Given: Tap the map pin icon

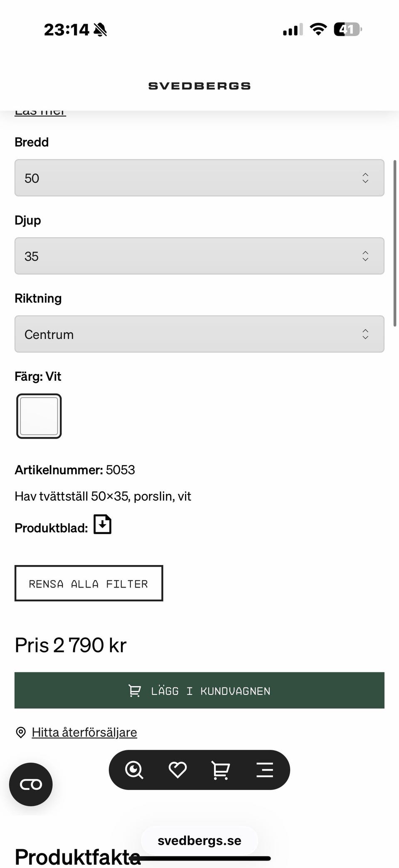Looking at the screenshot, I should (20, 732).
